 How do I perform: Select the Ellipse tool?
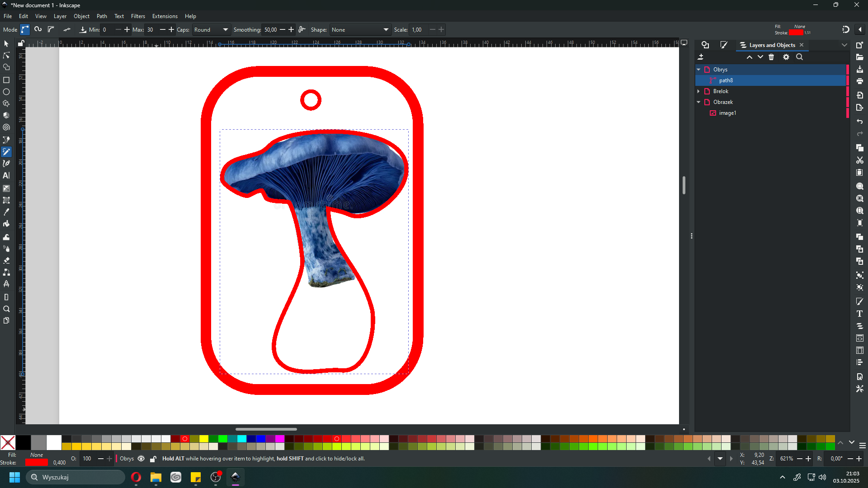6,92
